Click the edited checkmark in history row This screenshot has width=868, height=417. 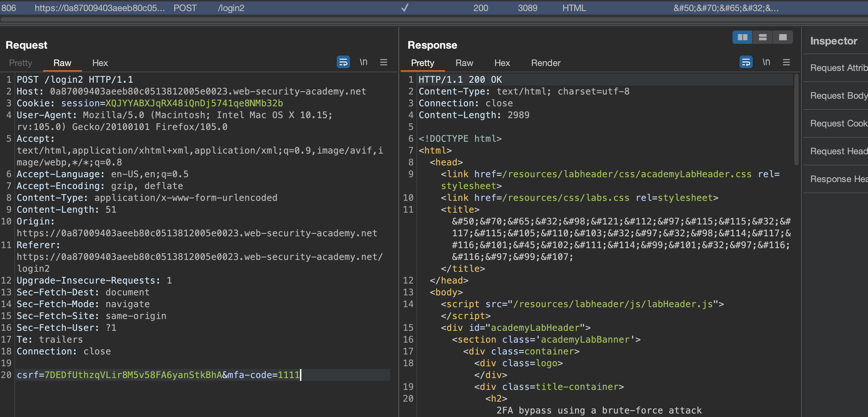405,8
